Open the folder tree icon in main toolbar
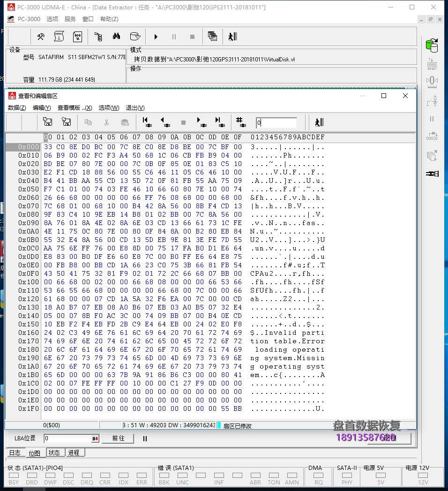448x491 pixels. click(98, 37)
